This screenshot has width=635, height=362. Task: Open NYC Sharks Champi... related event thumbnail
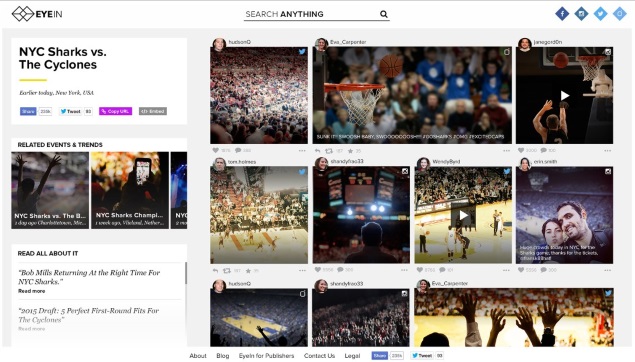click(130, 190)
